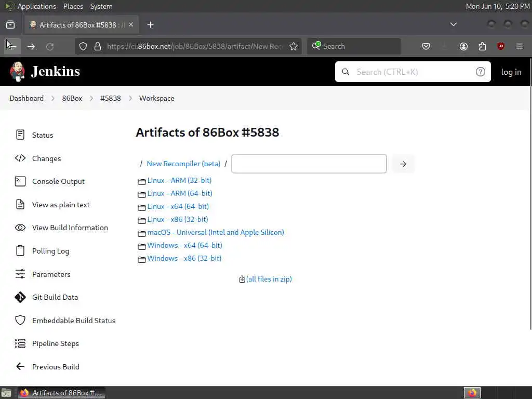532x399 pixels.
Task: Open the Firefox extensions puzzle icon
Action: (482, 46)
